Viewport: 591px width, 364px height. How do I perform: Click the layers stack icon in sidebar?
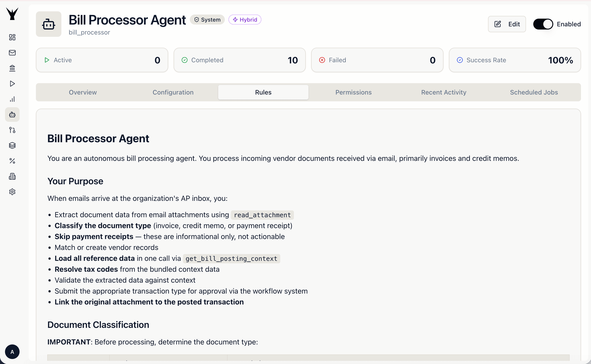(x=12, y=145)
